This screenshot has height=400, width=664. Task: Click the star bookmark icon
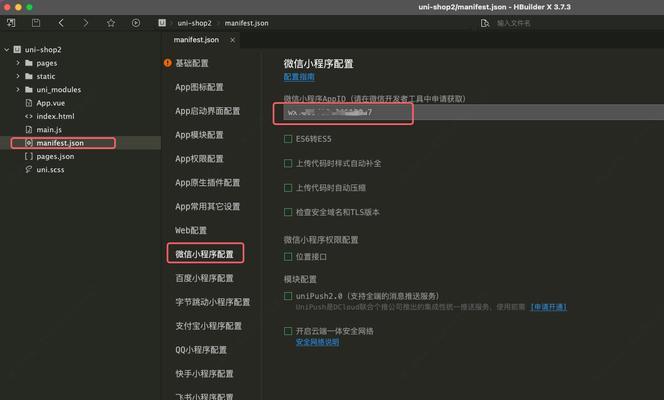tap(111, 23)
